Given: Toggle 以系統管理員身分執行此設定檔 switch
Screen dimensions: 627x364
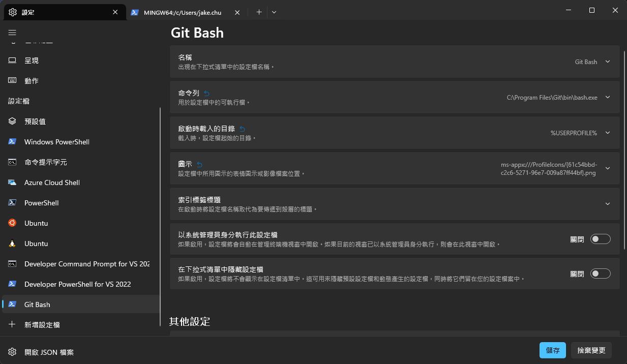Looking at the screenshot, I should [600, 239].
